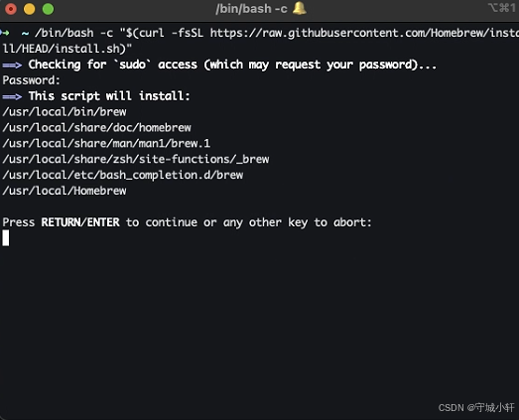The height and width of the screenshot is (420, 519).
Task: Click the bold RETURN/ENTER text
Action: tap(80, 222)
